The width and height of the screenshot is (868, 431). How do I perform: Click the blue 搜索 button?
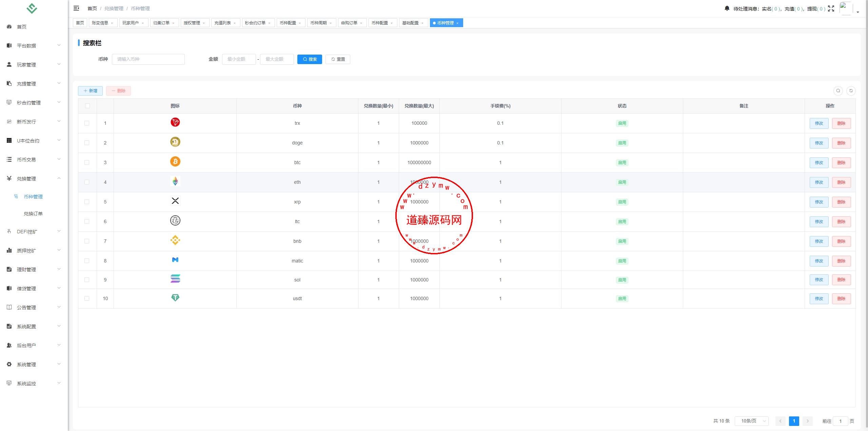(x=310, y=59)
